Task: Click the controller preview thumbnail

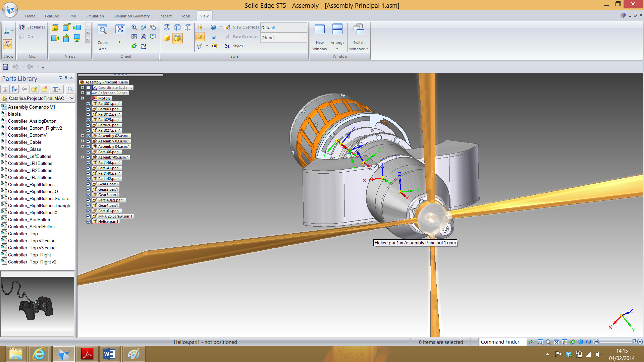Action: pyautogui.click(x=38, y=304)
